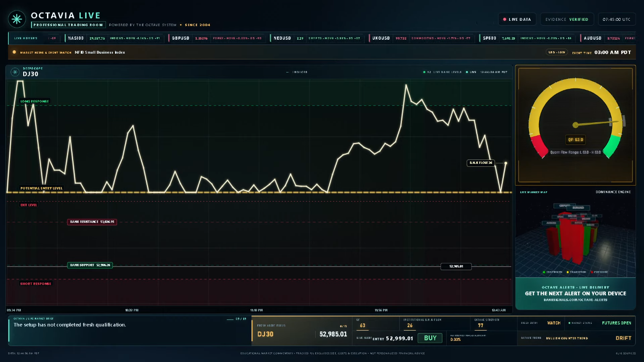Click the Octavia Live star logo
The image size is (644, 362).
[17, 19]
